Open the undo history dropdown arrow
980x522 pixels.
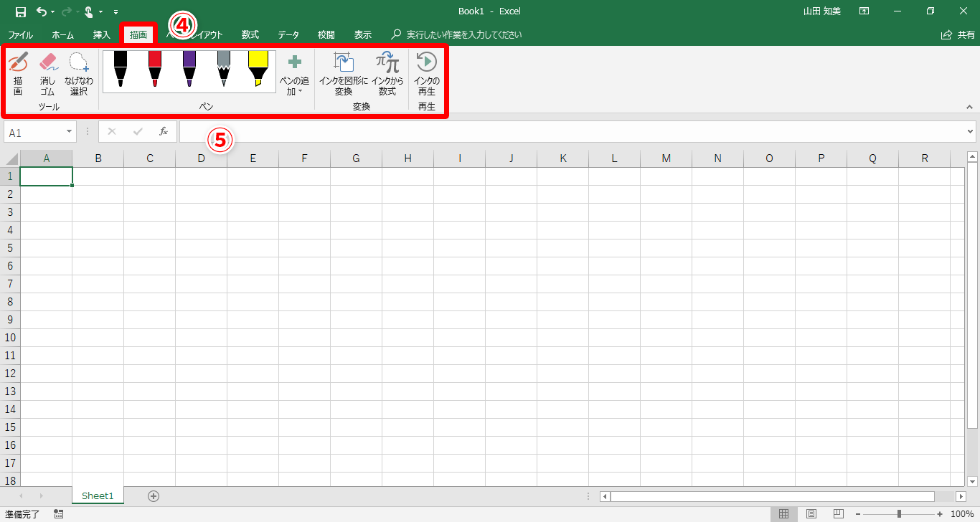[x=53, y=12]
